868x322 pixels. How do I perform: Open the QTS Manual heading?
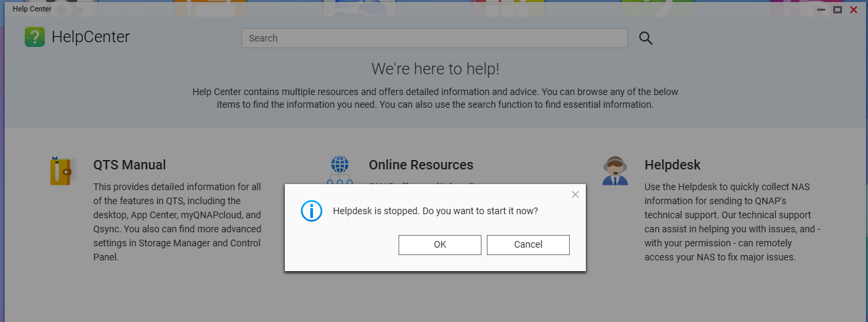pos(130,165)
